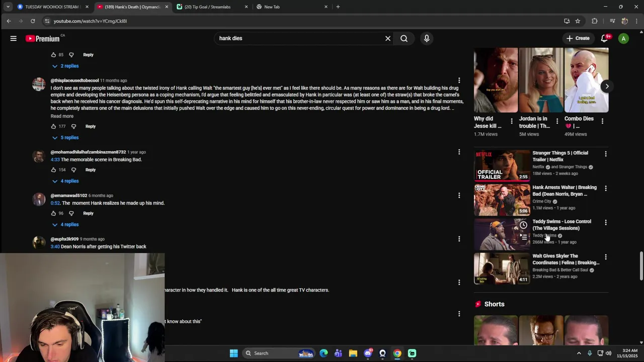Open account avatar menu
644x362 pixels.
tap(623, 38)
